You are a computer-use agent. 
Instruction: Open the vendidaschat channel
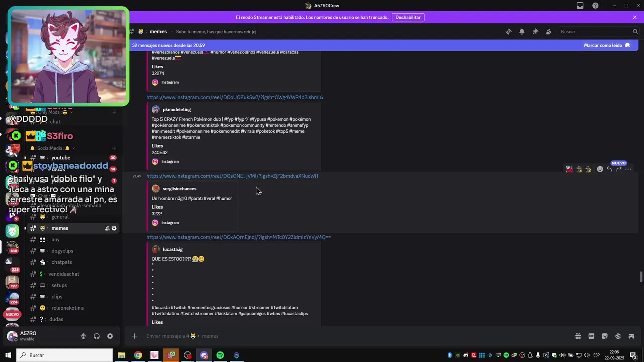(73, 274)
